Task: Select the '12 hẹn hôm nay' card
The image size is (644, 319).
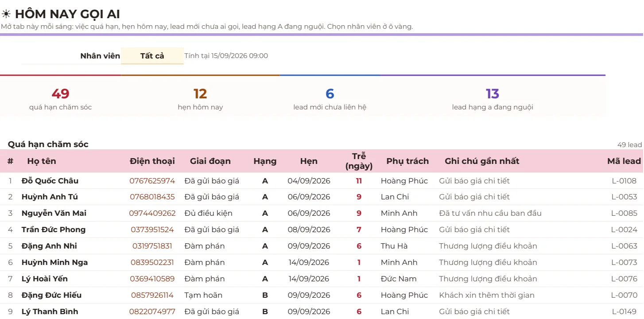Action: click(x=200, y=96)
